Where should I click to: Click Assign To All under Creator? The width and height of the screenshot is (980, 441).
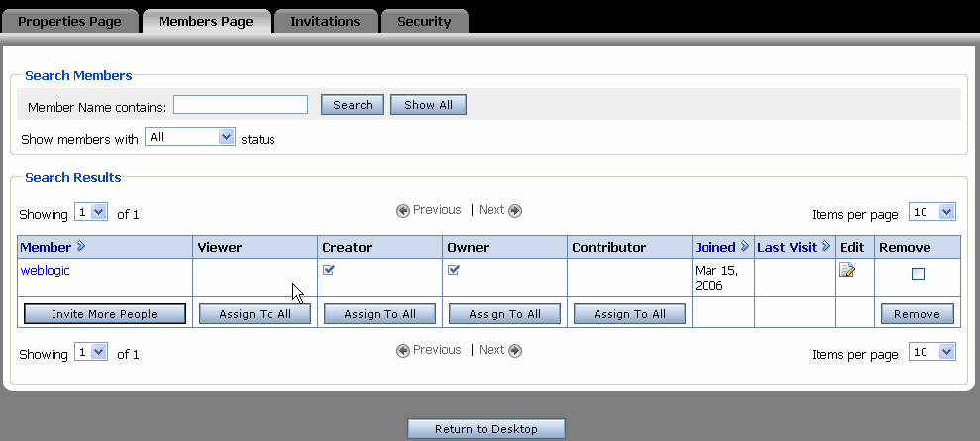[380, 314]
